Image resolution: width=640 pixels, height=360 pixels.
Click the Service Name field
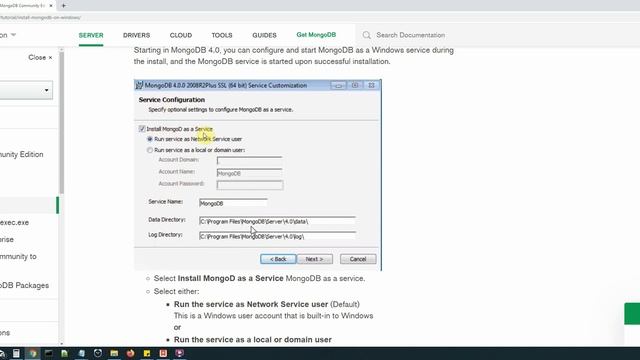click(233, 203)
